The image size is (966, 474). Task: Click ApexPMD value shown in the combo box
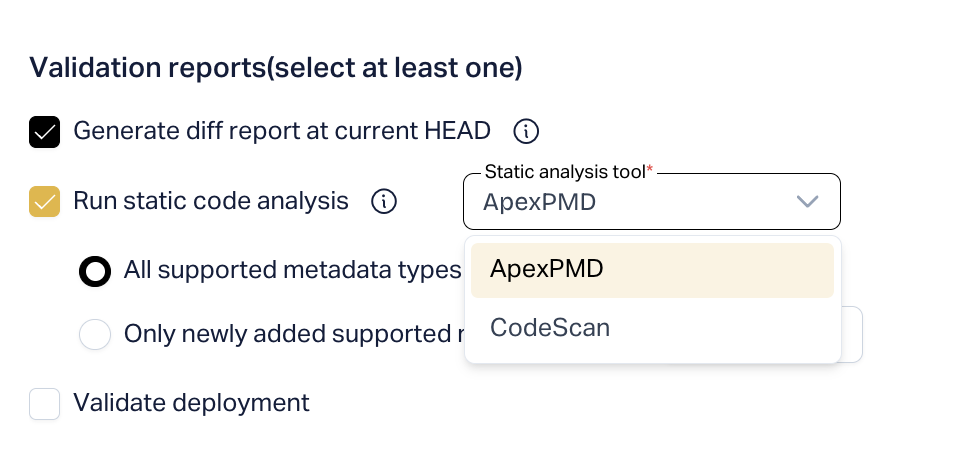[540, 202]
